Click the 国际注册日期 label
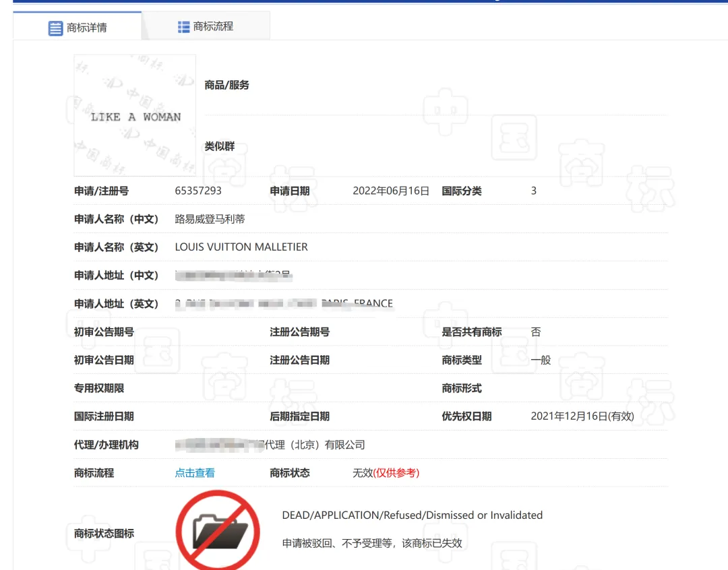The width and height of the screenshot is (728, 570). [104, 416]
